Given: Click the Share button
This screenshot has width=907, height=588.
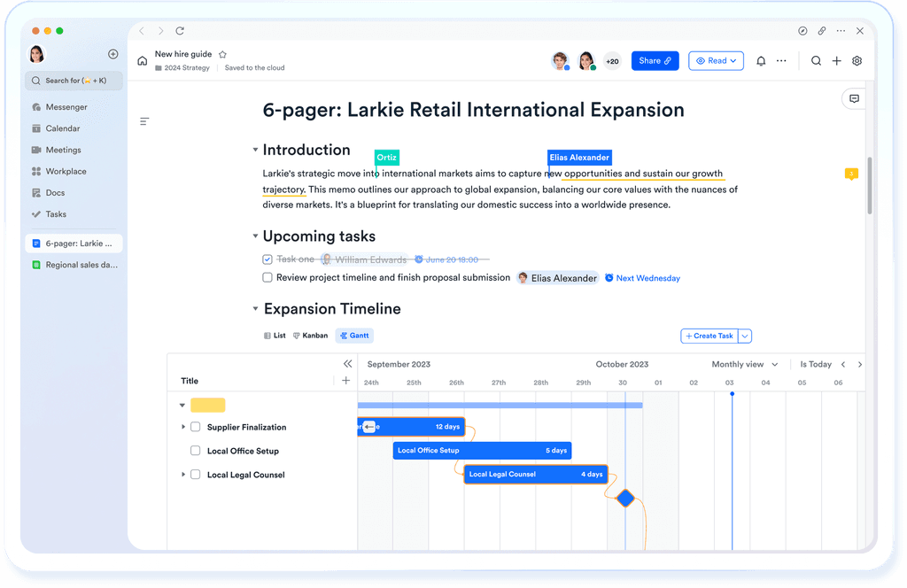Looking at the screenshot, I should [655, 60].
